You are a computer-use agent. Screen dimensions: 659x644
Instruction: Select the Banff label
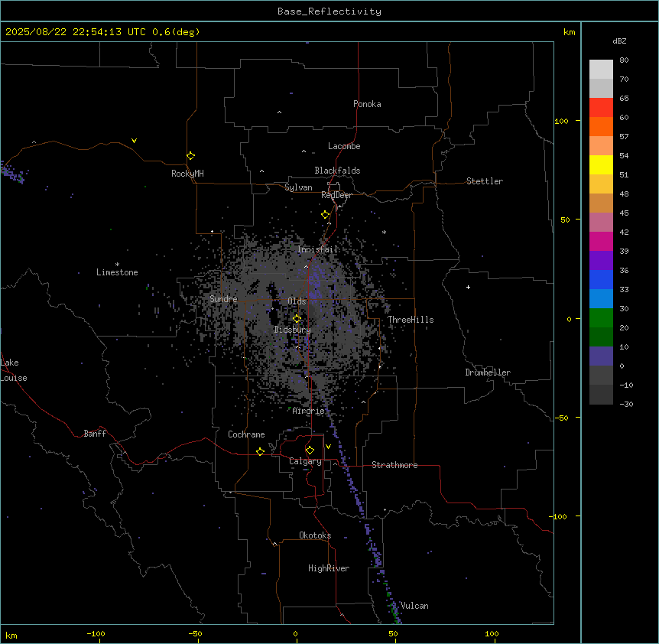(x=95, y=434)
